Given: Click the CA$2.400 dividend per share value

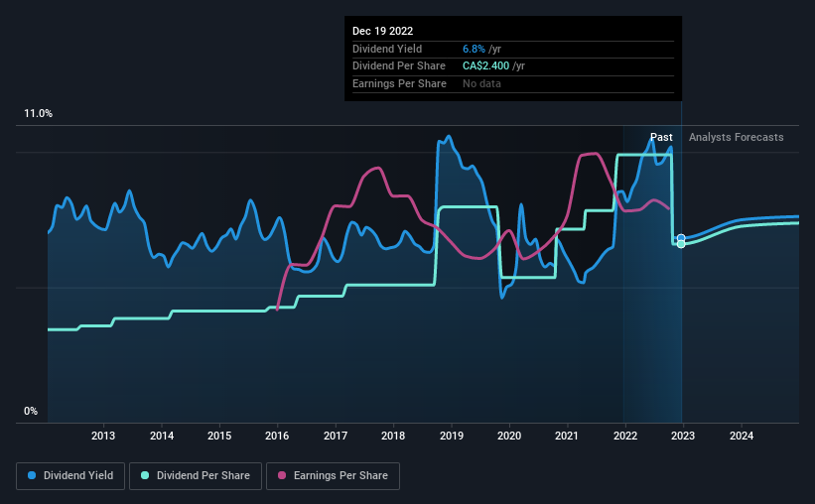Looking at the screenshot, I should coord(486,66).
